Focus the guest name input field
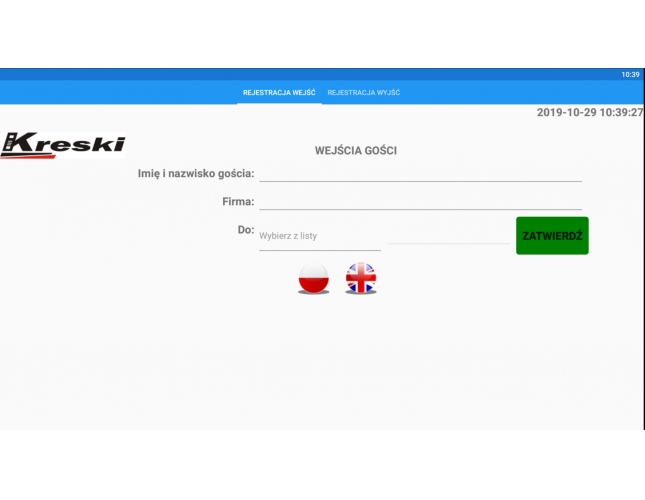 (420, 173)
